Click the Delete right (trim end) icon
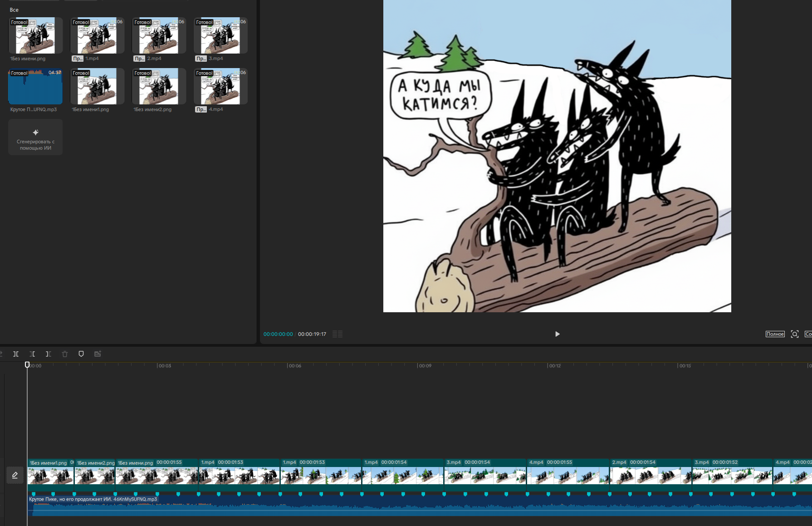This screenshot has width=812, height=526. [48, 354]
